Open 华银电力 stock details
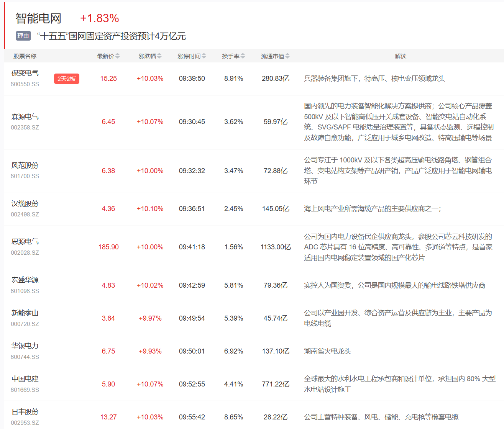 click(x=25, y=346)
